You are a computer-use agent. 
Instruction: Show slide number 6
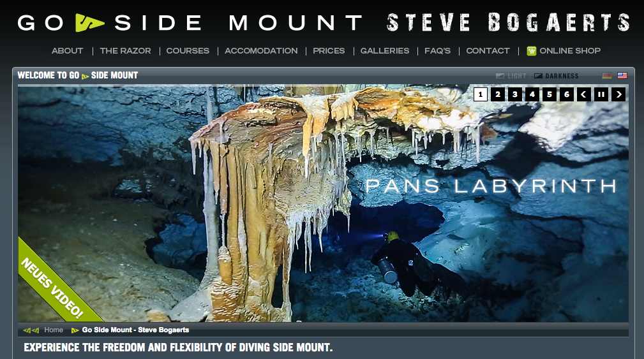(567, 94)
